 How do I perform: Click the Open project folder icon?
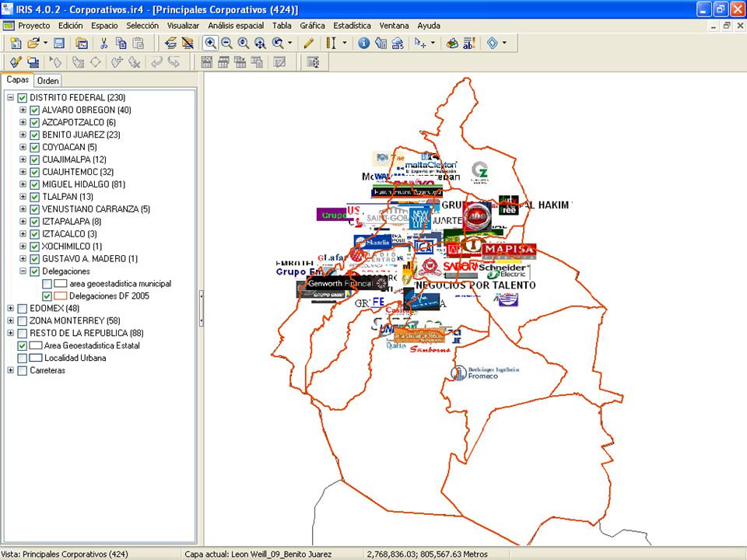pyautogui.click(x=33, y=44)
